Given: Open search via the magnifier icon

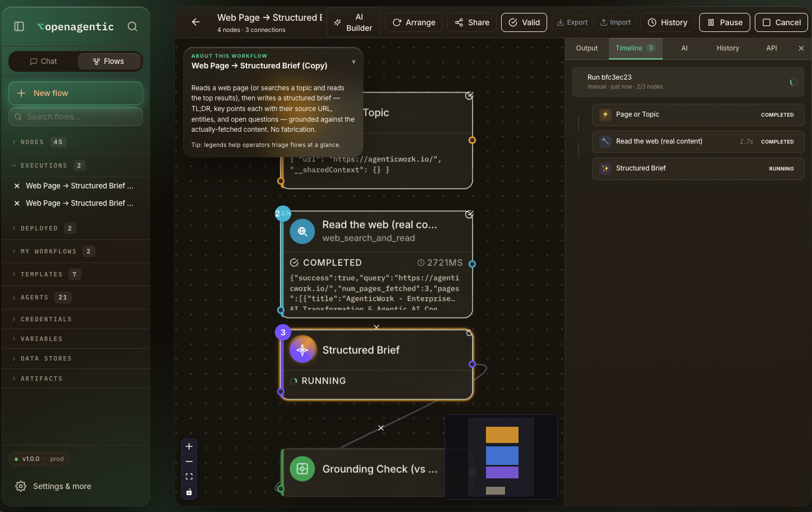Looking at the screenshot, I should (132, 26).
